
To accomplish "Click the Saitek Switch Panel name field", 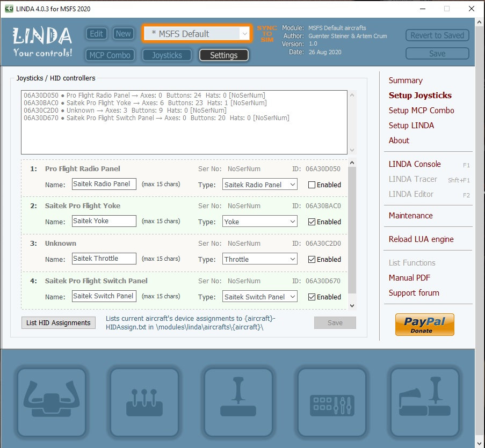I will [x=104, y=296].
